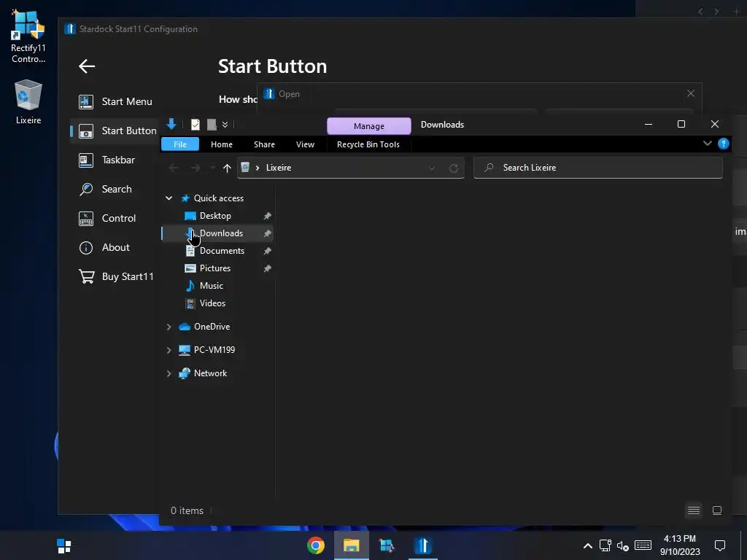747x560 pixels.
Task: Click the Back navigation arrow
Action: click(174, 168)
